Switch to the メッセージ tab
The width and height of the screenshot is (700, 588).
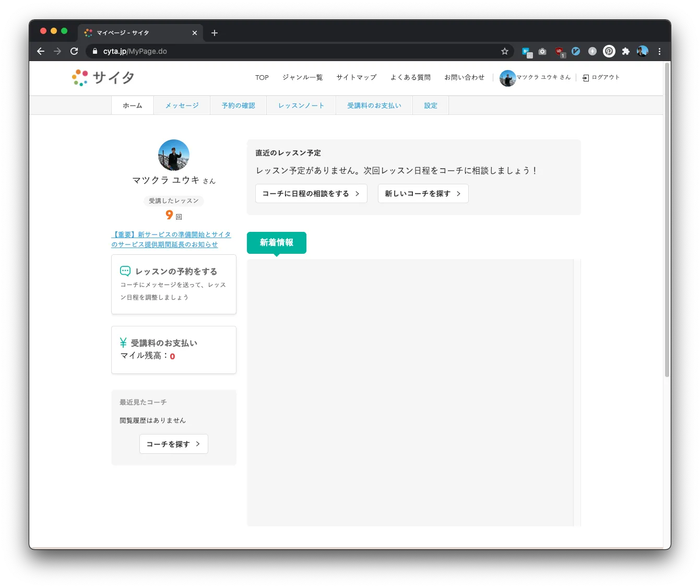(x=182, y=105)
